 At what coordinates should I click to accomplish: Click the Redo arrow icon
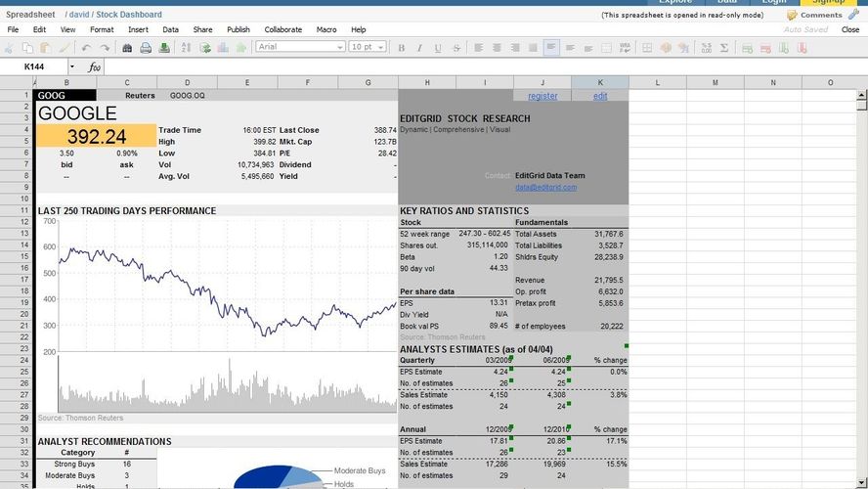[x=105, y=48]
